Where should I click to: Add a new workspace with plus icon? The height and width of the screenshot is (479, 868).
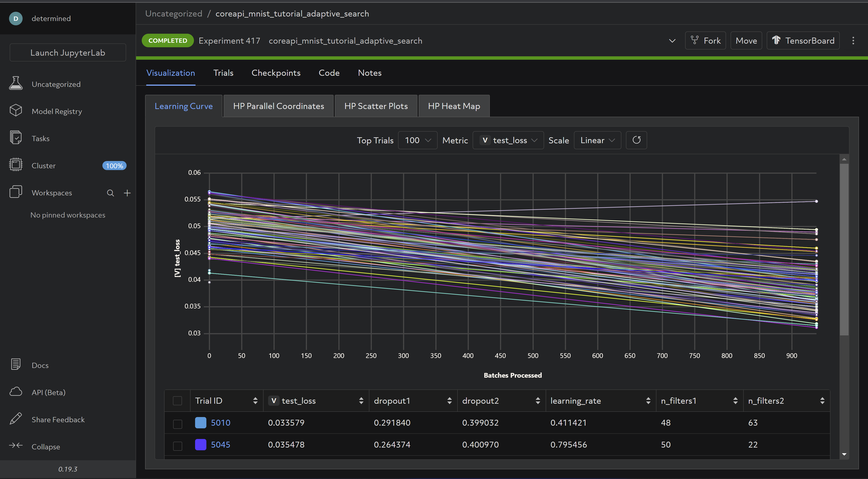pos(127,193)
